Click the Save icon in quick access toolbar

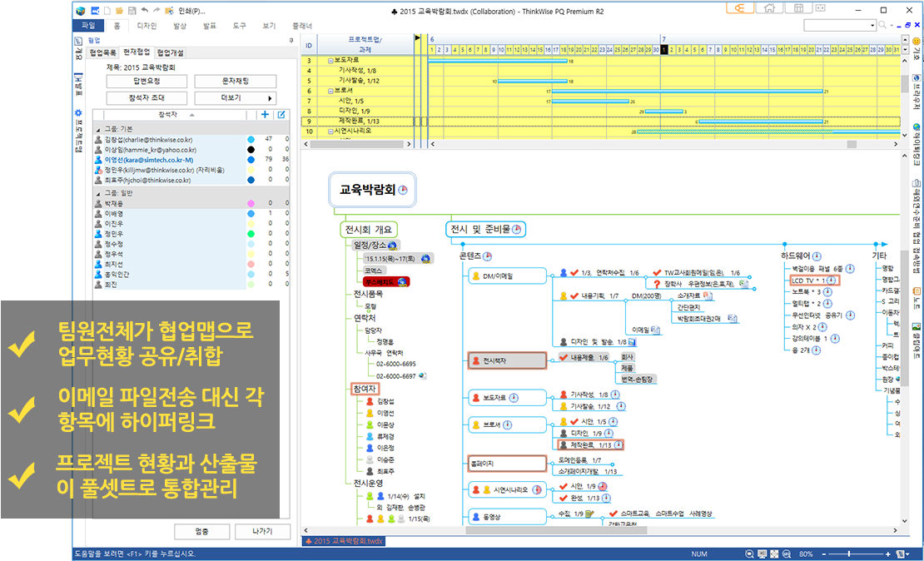pos(132,11)
